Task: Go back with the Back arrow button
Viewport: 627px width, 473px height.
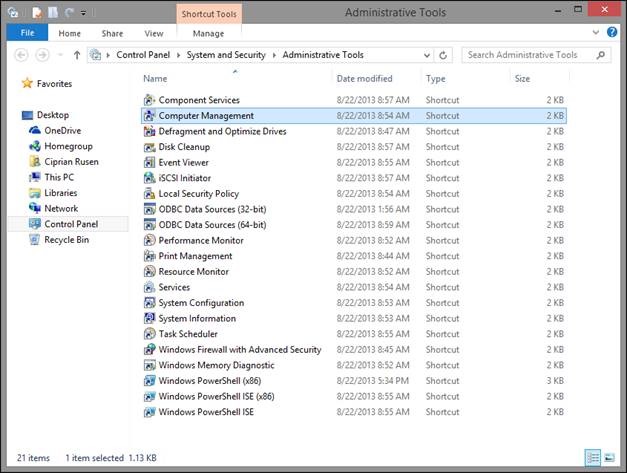Action: [21, 55]
